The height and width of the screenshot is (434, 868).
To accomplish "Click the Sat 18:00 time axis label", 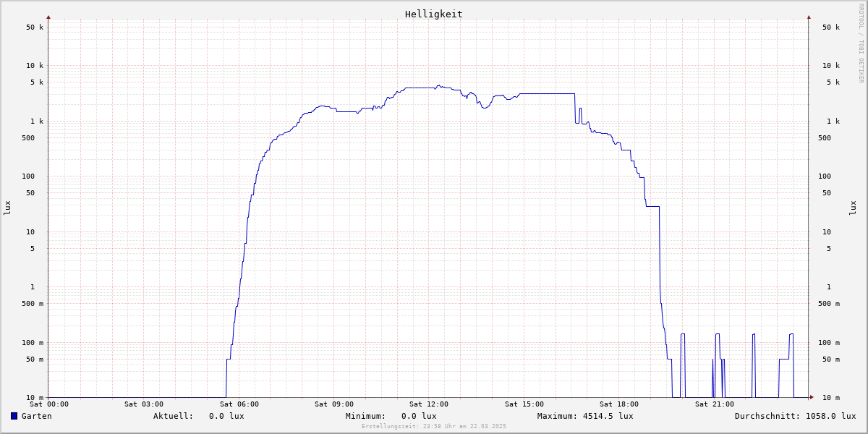I will 619,404.
